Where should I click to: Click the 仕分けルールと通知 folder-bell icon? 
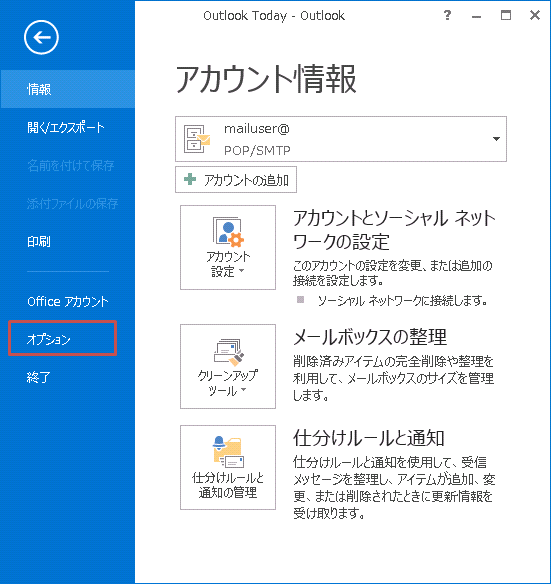pos(228,452)
